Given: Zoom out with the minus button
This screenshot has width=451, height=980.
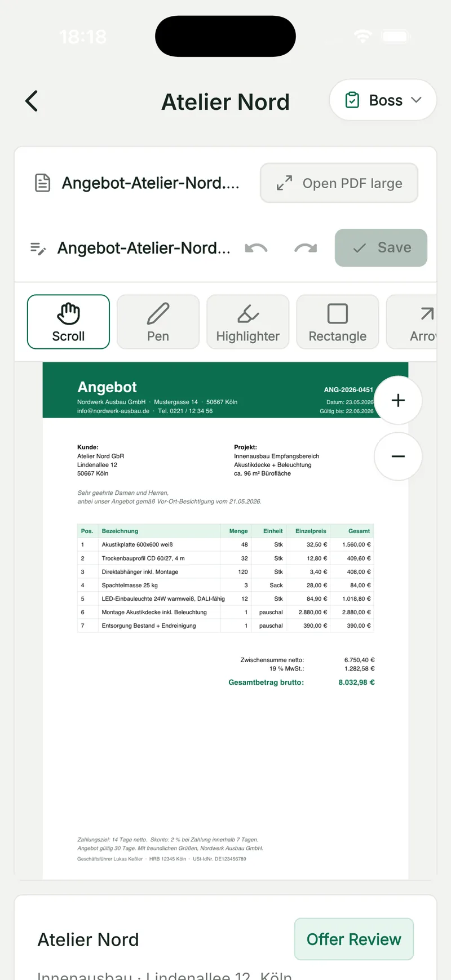Looking at the screenshot, I should 398,456.
